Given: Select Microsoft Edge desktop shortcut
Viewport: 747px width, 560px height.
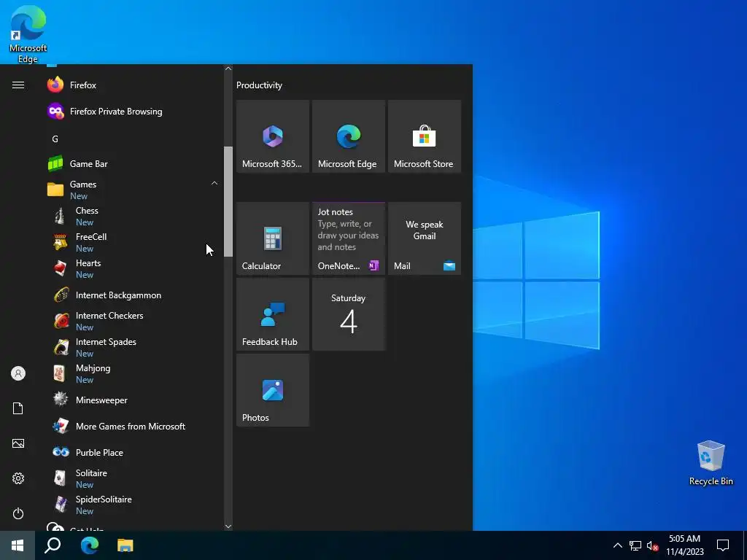Looking at the screenshot, I should pyautogui.click(x=28, y=34).
